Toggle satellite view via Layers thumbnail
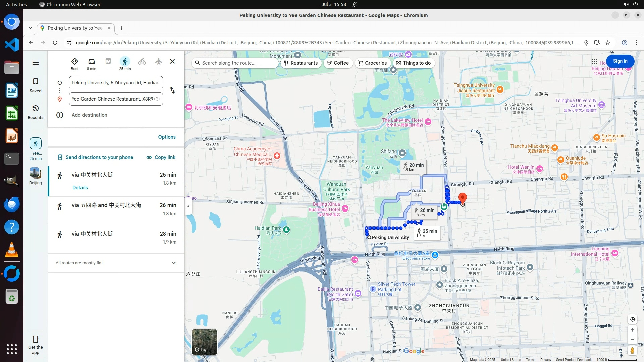This screenshot has width=644, height=362. (204, 342)
